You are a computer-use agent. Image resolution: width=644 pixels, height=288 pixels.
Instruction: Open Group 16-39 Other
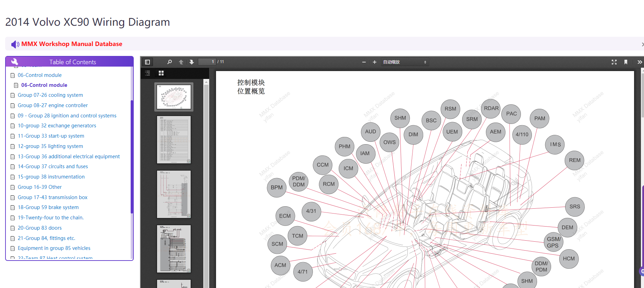[x=40, y=187]
